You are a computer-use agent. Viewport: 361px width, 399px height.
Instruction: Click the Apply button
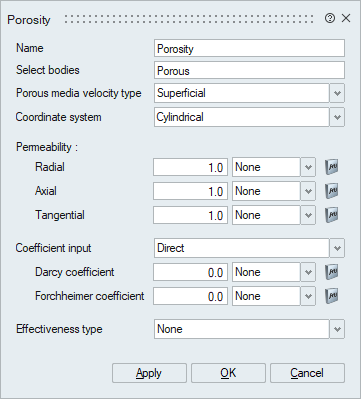[149, 373]
